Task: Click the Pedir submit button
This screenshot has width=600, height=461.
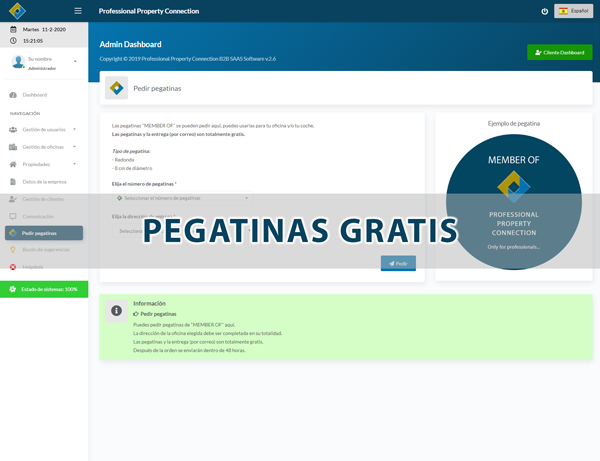Action: coord(398,263)
